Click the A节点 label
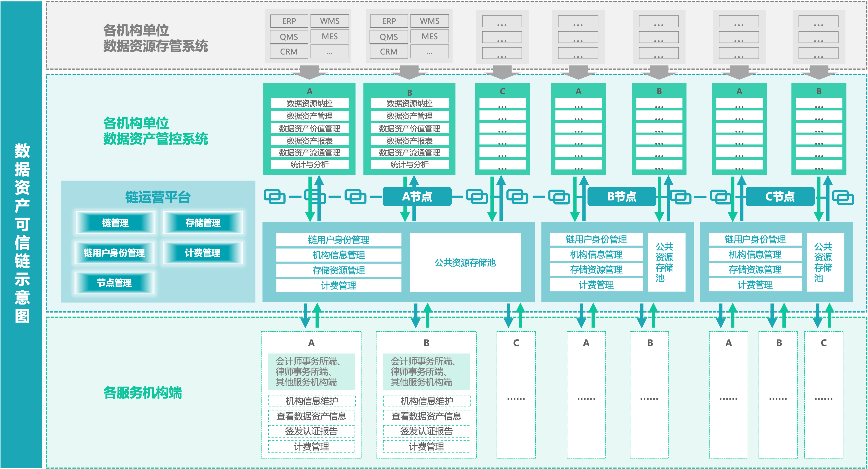The width and height of the screenshot is (868, 469). point(417,197)
